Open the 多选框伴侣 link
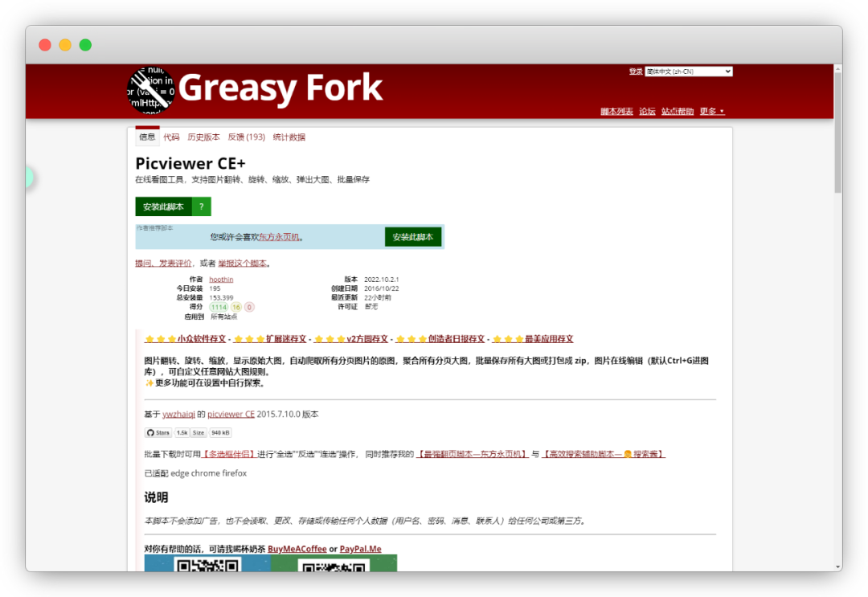Viewport: 868px width, 597px height. coord(228,454)
